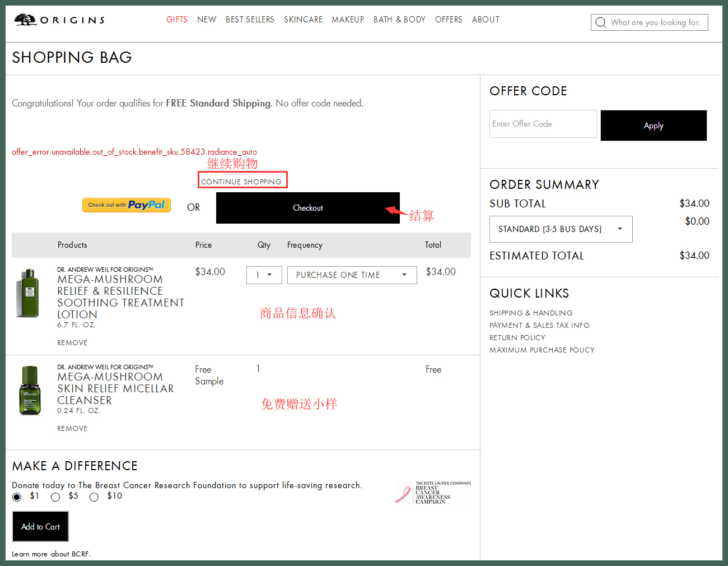Screen dimensions: 728x566
Task: Click the Sub Total label
Action: [517, 204]
